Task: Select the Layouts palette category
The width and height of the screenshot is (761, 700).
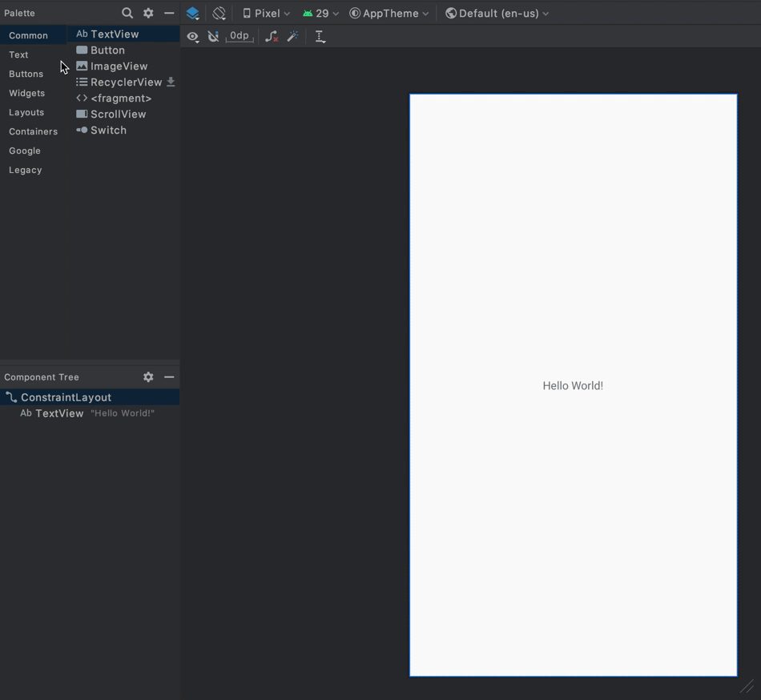Action: point(33,112)
